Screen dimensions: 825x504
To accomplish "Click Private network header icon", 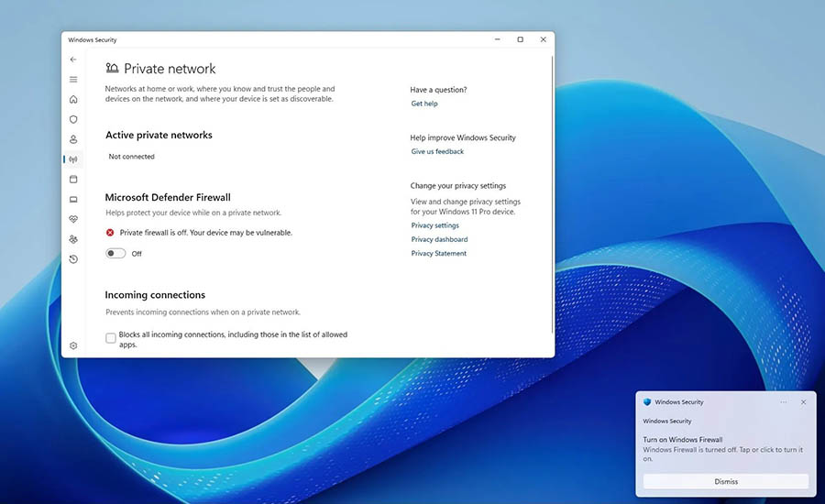I will [x=112, y=68].
